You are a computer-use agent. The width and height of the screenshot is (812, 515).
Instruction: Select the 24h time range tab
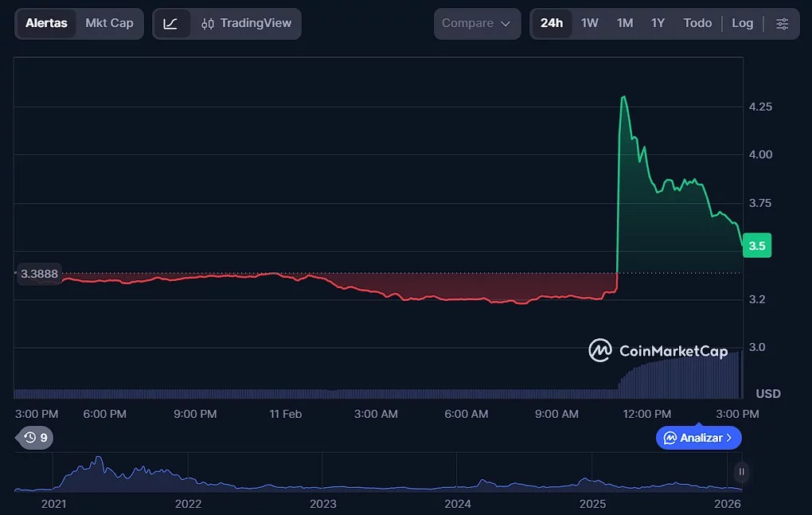click(x=551, y=23)
